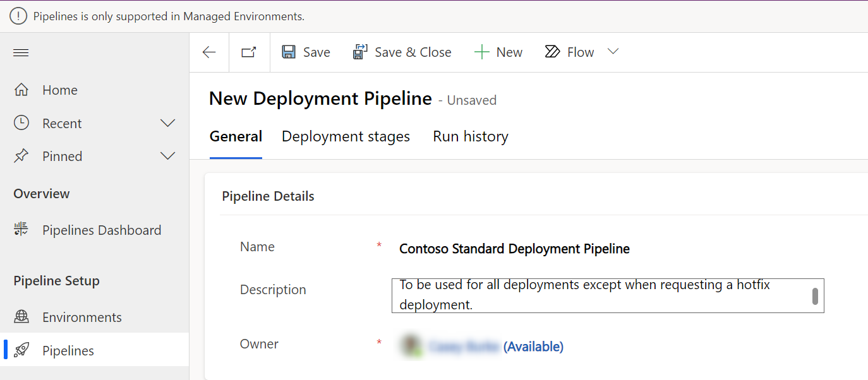Open the Run history tab
This screenshot has height=380, width=868.
pyautogui.click(x=470, y=136)
